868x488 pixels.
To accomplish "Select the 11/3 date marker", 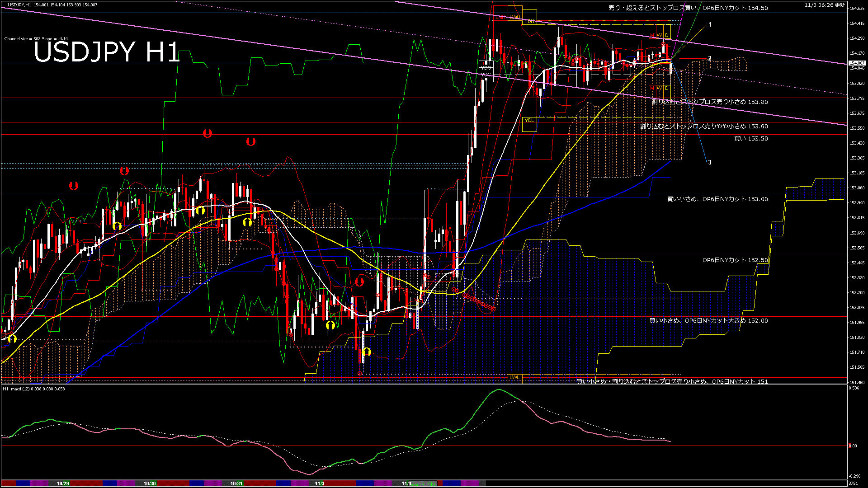I will (x=320, y=483).
